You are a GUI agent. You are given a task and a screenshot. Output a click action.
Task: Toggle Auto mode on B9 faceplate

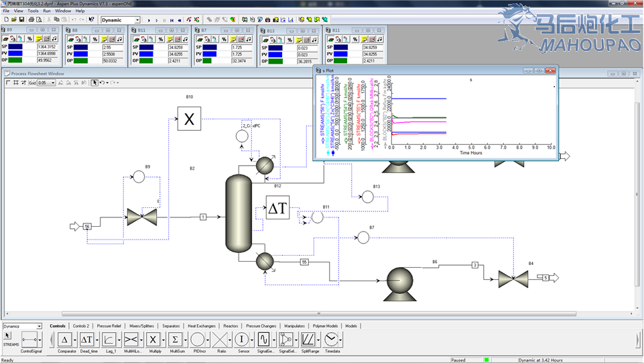pos(6,39)
